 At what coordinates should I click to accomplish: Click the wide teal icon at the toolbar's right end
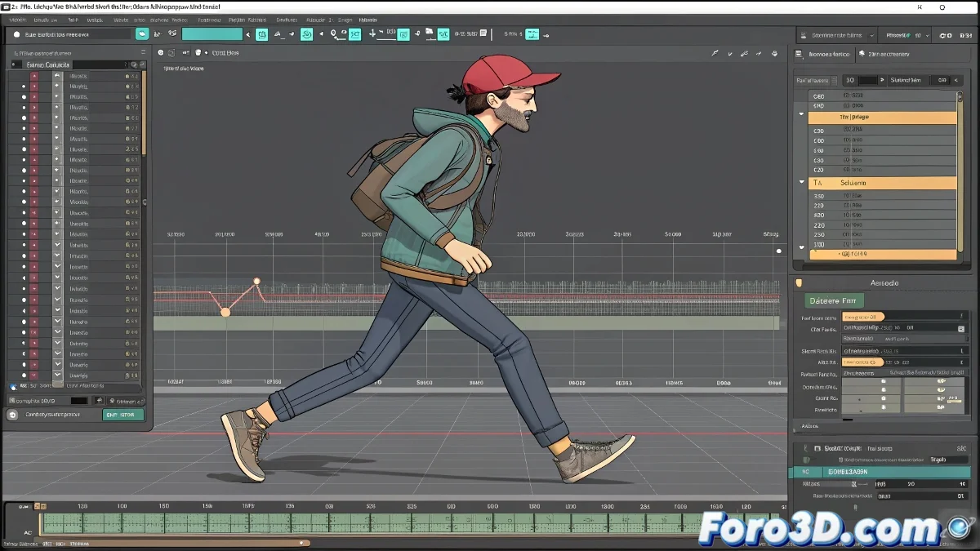click(532, 34)
